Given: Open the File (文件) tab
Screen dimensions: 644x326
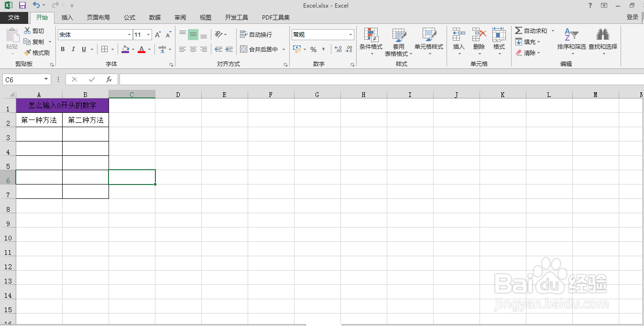Looking at the screenshot, I should [x=14, y=18].
